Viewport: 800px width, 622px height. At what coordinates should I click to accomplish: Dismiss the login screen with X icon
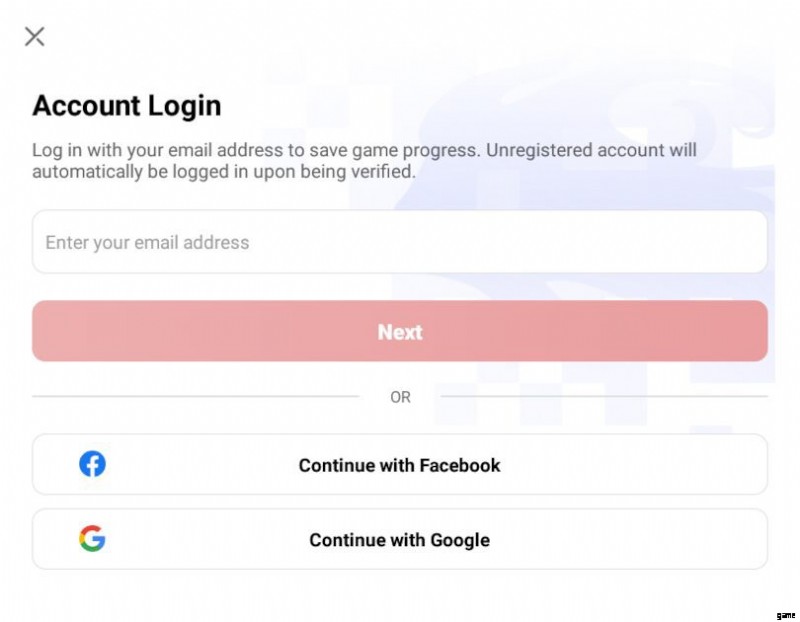tap(35, 37)
